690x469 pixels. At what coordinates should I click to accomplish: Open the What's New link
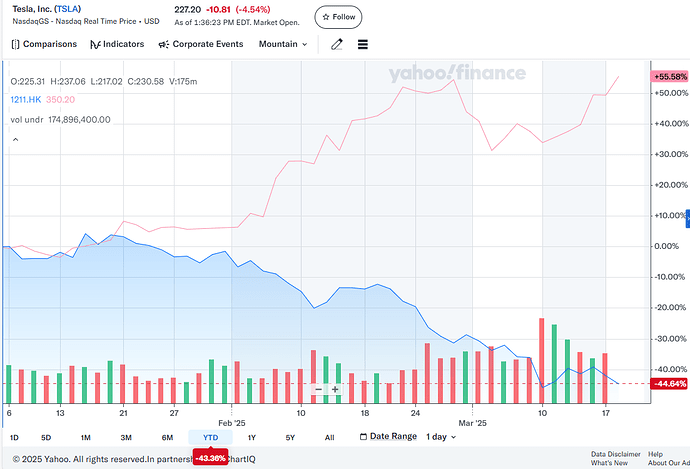tap(609, 463)
